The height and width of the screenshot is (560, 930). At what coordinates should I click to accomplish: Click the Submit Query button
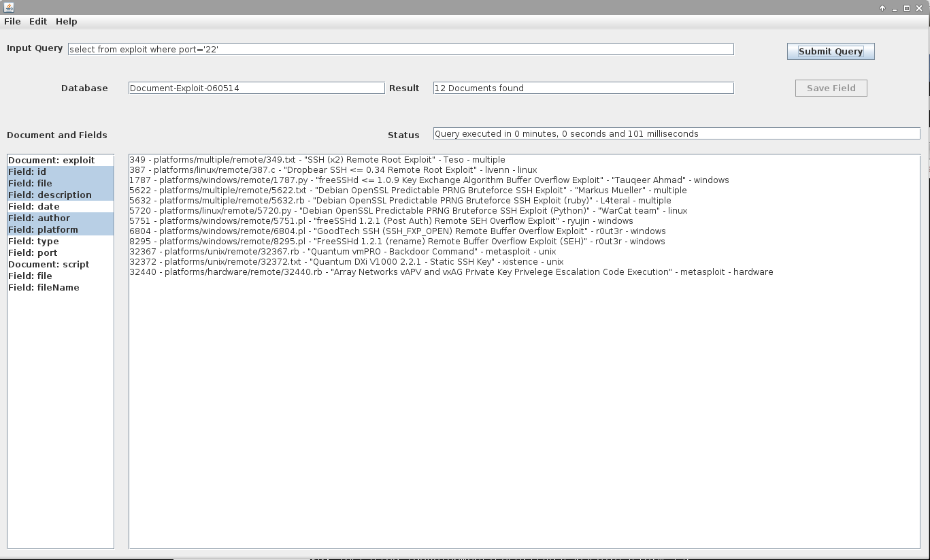831,51
